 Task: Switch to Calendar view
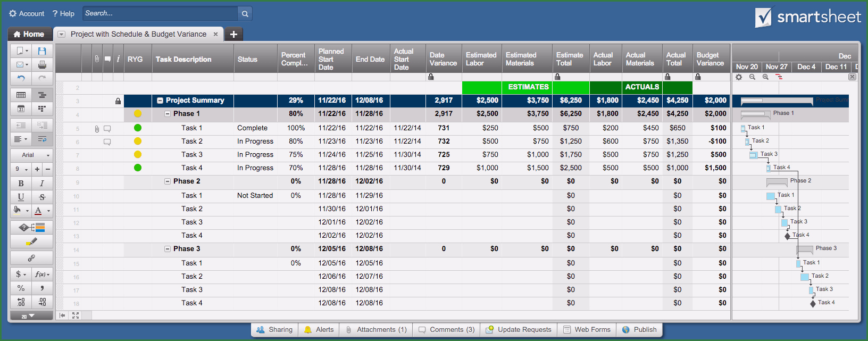coord(21,109)
